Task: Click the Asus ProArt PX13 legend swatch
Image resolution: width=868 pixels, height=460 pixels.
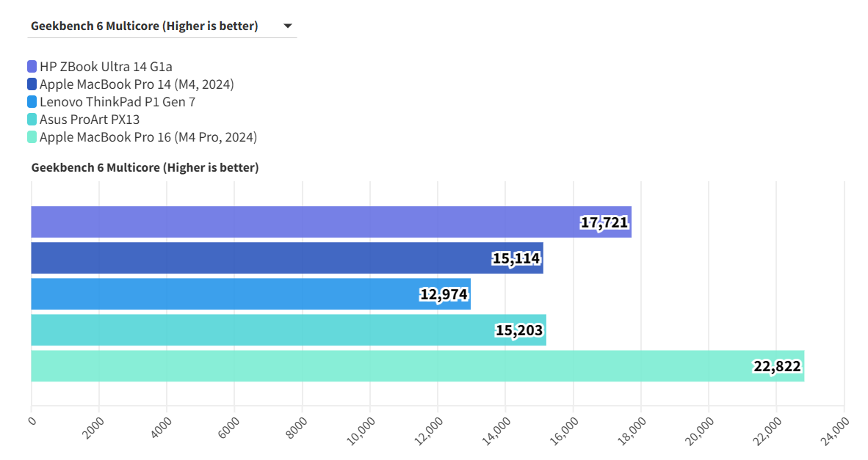Action: pyautogui.click(x=32, y=120)
